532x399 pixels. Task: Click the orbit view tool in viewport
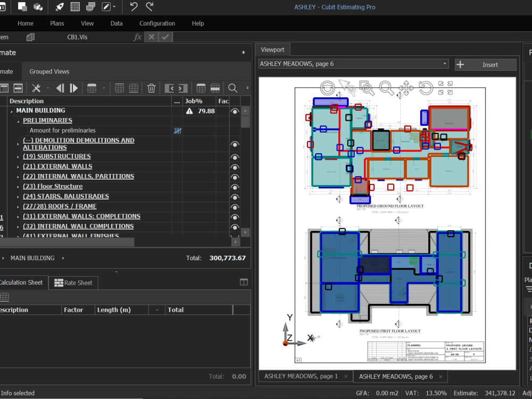point(327,88)
